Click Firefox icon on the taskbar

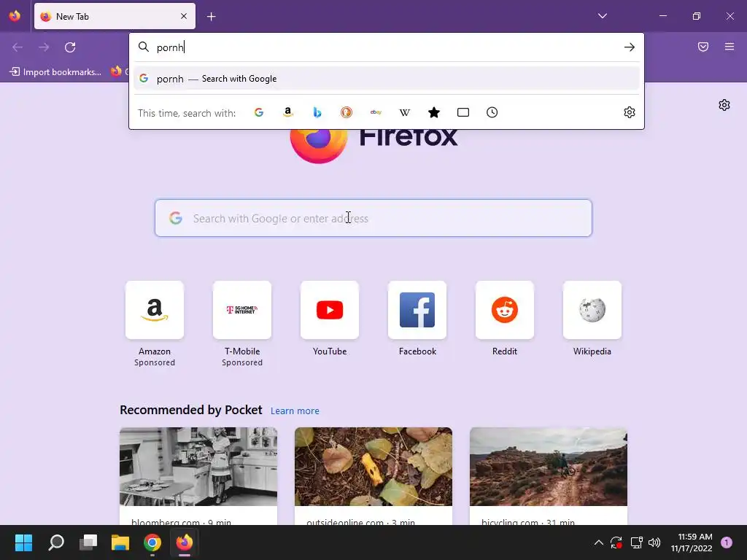pyautogui.click(x=185, y=542)
